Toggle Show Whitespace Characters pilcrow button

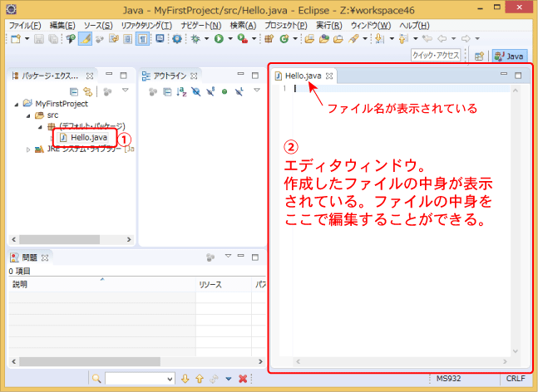click(142, 39)
